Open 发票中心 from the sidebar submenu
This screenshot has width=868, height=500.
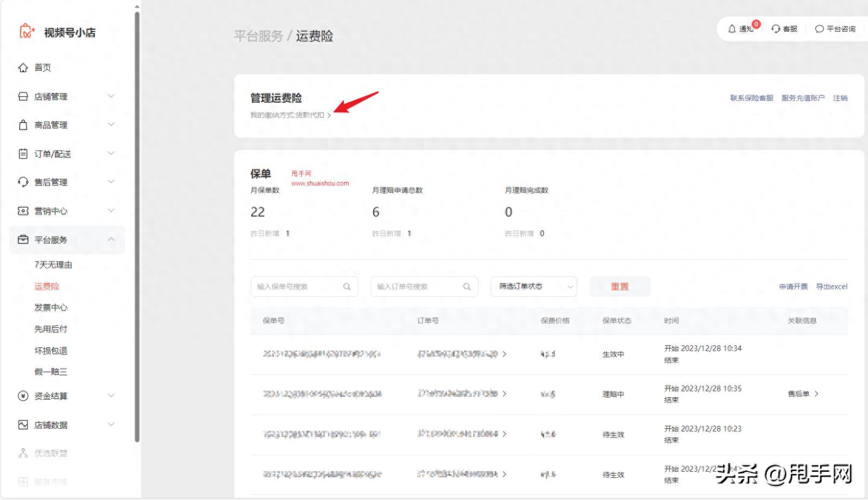pos(51,308)
